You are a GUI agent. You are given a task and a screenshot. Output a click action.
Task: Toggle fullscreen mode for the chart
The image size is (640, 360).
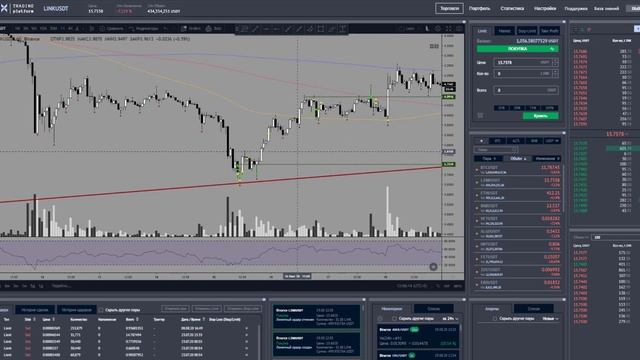pos(449,29)
